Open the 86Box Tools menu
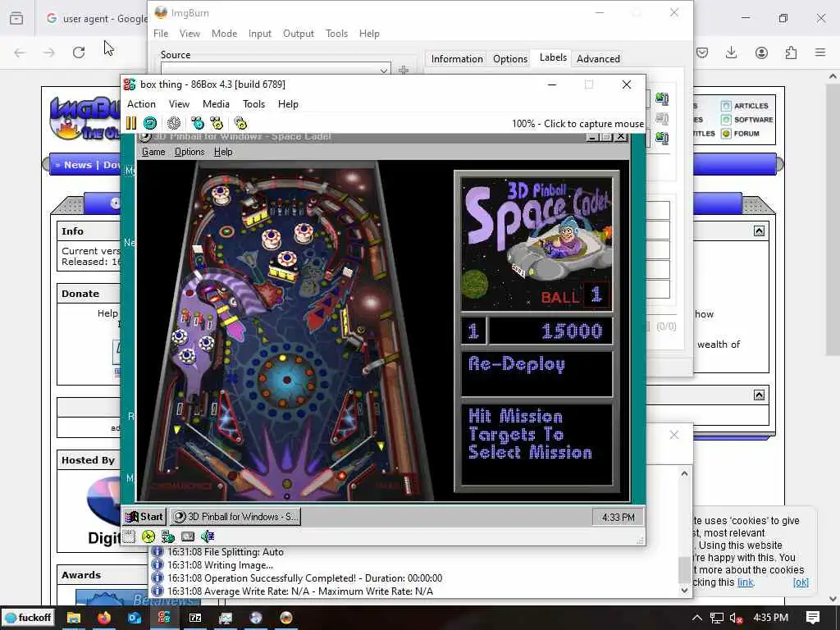 click(254, 104)
